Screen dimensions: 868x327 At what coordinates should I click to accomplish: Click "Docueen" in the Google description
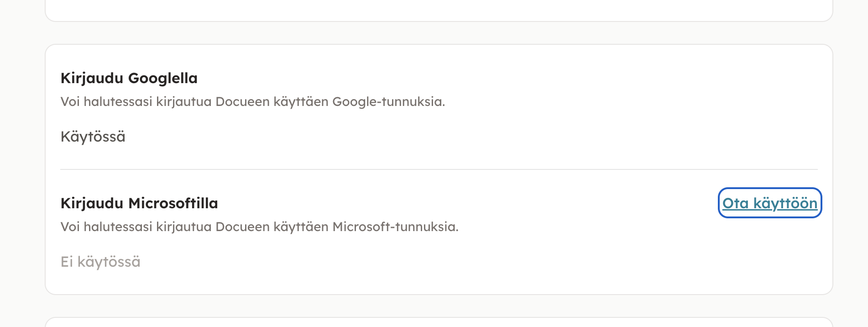coord(242,101)
